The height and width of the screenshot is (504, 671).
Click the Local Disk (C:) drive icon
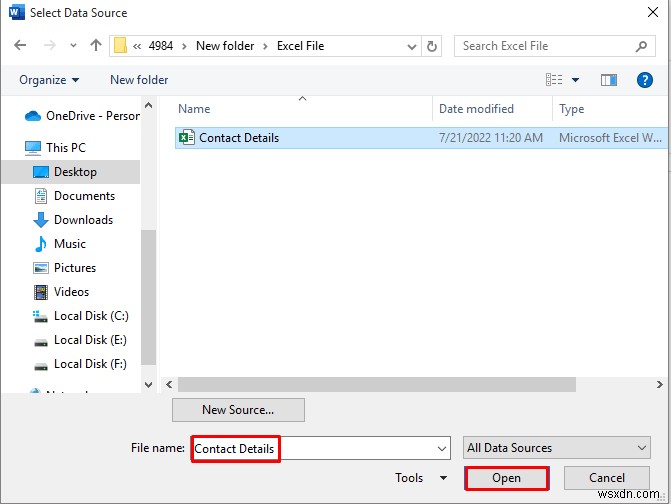click(x=40, y=317)
